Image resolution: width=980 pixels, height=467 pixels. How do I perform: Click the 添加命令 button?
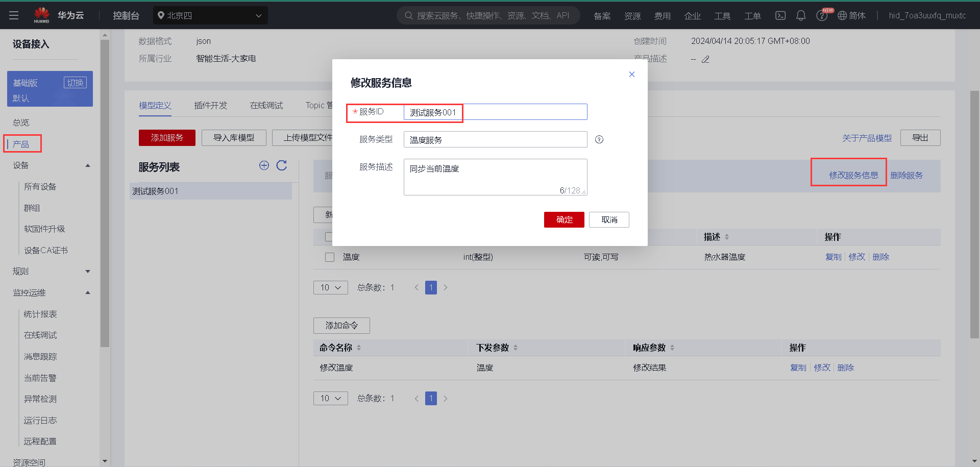(x=341, y=326)
